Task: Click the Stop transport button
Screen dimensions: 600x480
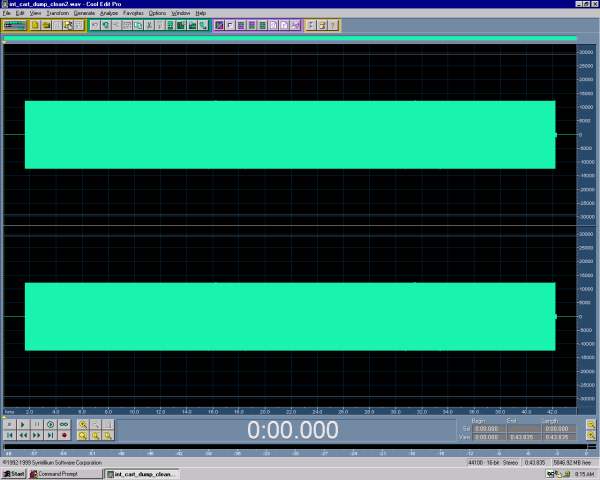Action: click(10, 424)
